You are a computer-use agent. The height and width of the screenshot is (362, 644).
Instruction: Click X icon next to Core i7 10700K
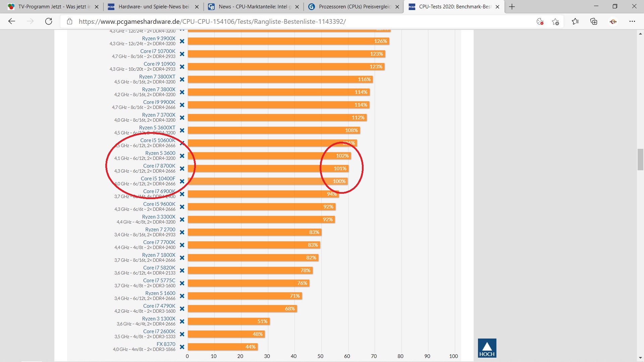(182, 54)
